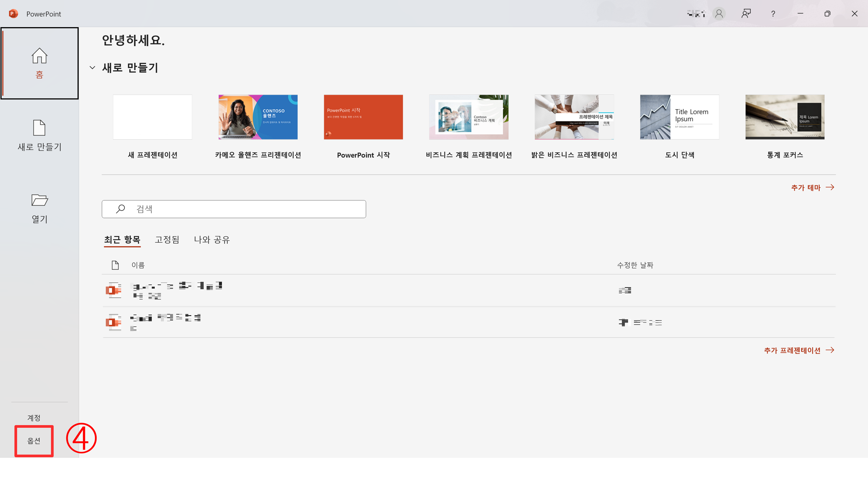Click the Home (홈) icon in sidebar
Viewport: 868px width, 477px height.
click(x=39, y=56)
